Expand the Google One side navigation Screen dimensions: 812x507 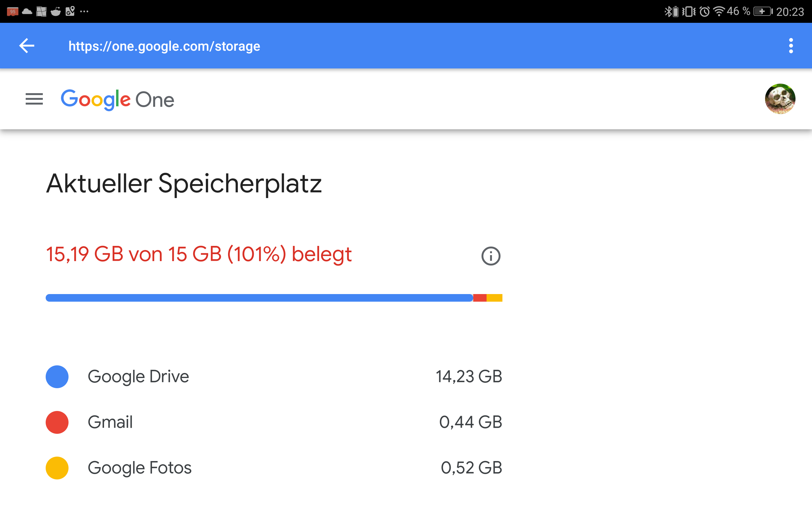33,99
